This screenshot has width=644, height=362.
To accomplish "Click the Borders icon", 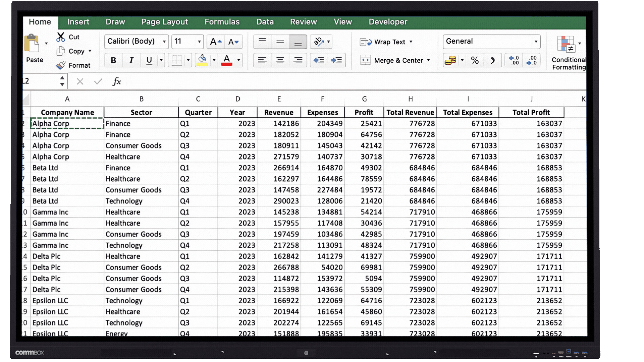I will point(177,60).
